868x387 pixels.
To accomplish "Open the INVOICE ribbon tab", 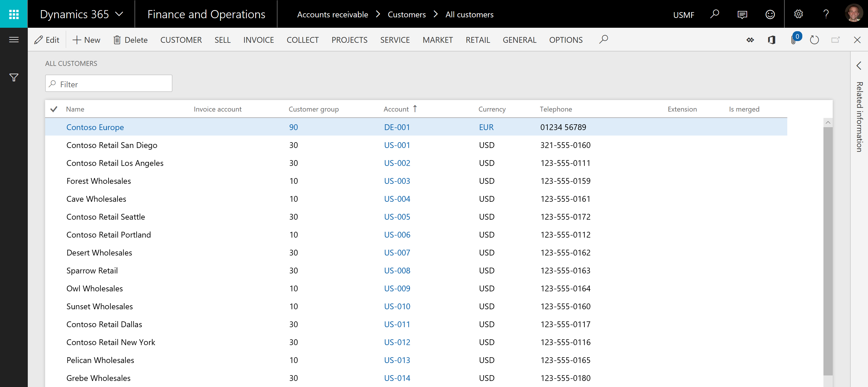I will tap(258, 39).
